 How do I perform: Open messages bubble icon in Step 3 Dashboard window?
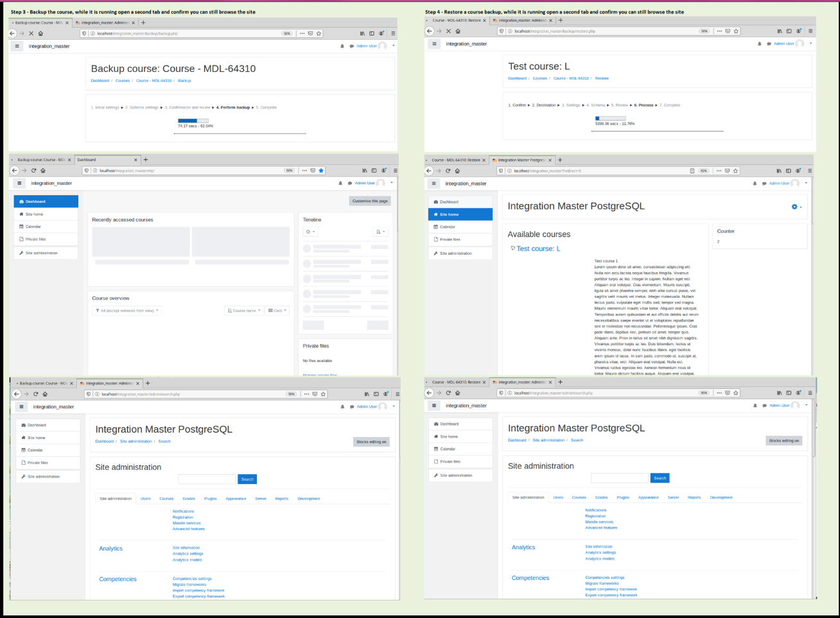(x=349, y=183)
